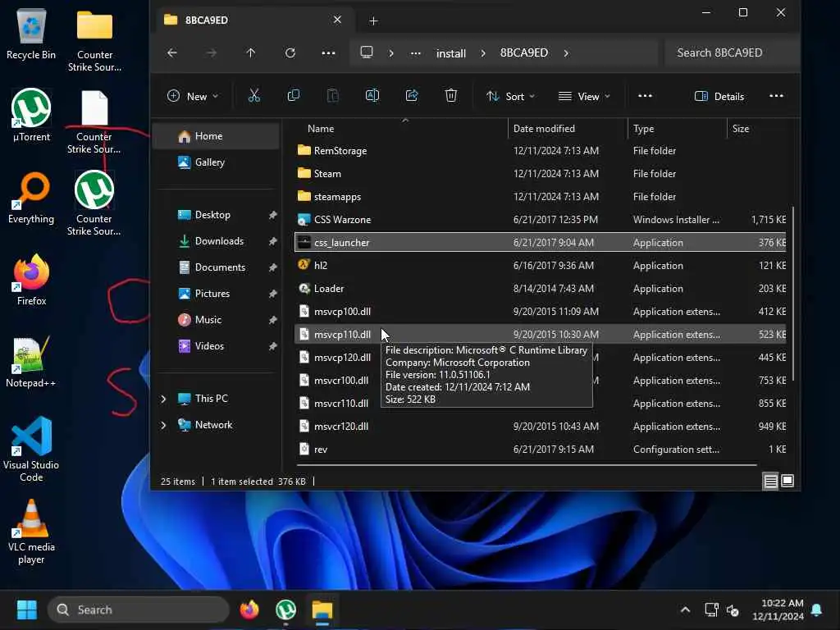Click the Delete trash icon
The image size is (840, 630).
click(x=451, y=96)
